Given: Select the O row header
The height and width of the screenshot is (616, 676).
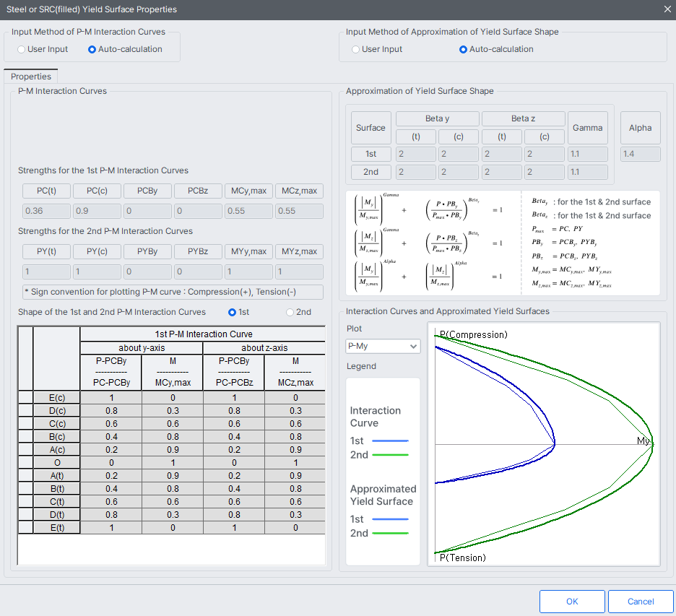Looking at the screenshot, I should (57, 462).
